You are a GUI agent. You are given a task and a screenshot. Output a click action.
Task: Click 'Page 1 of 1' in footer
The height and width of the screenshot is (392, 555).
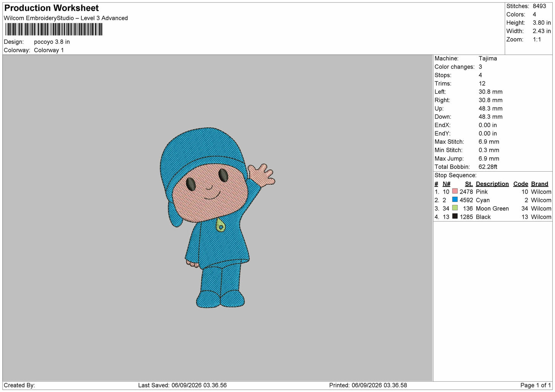click(535, 385)
